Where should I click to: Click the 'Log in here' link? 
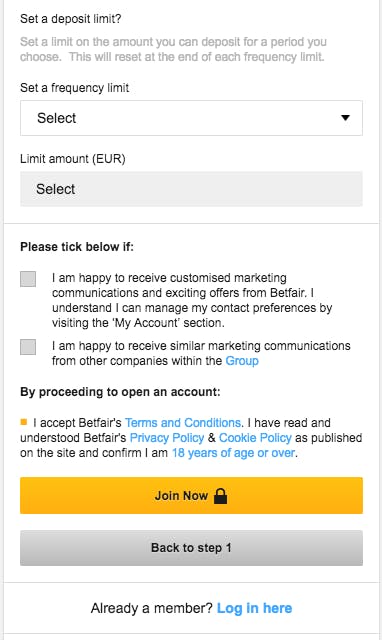[254, 608]
